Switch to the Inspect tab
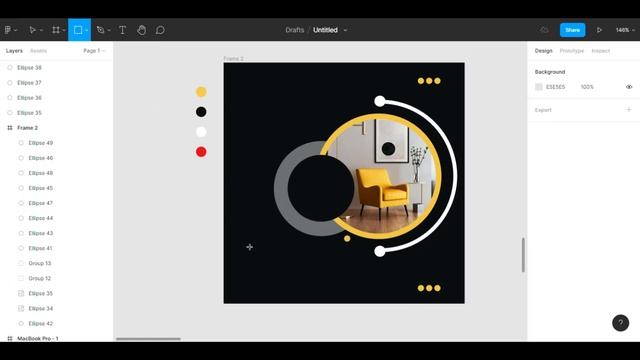The image size is (640, 360). 600,51
